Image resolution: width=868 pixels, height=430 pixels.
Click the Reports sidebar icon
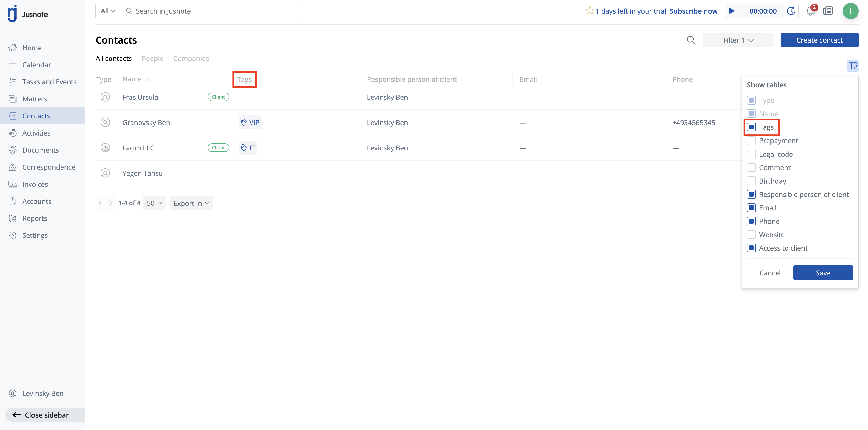tap(13, 218)
